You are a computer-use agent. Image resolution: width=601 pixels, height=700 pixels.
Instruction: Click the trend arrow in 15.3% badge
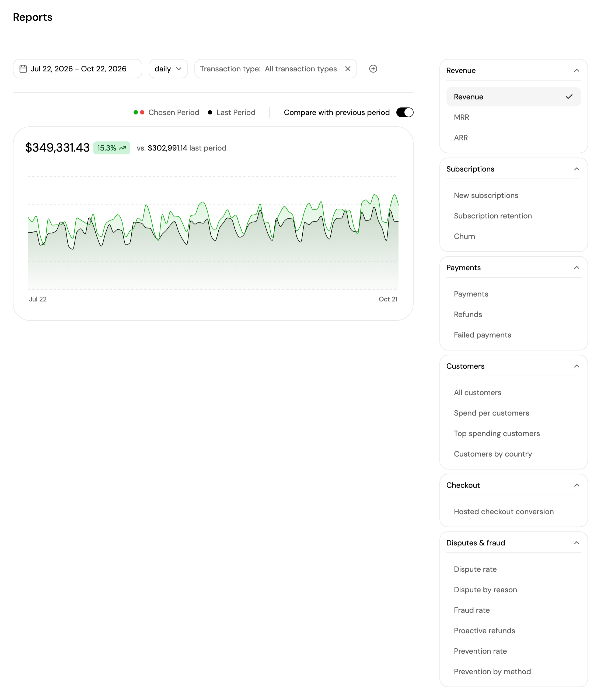coord(122,148)
